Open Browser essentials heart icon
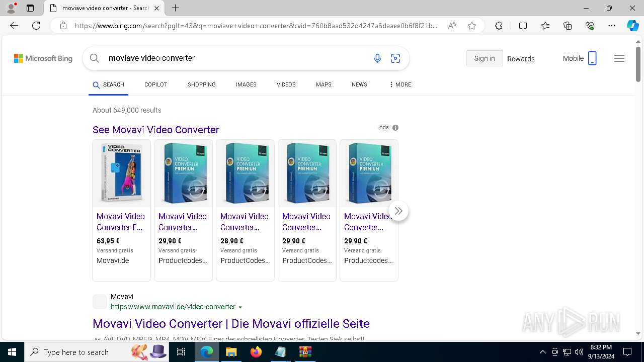This screenshot has height=362, width=644. tap(590, 26)
